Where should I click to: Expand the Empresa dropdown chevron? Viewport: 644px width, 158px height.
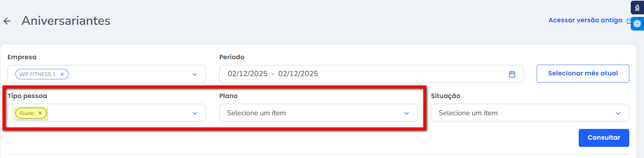[195, 74]
